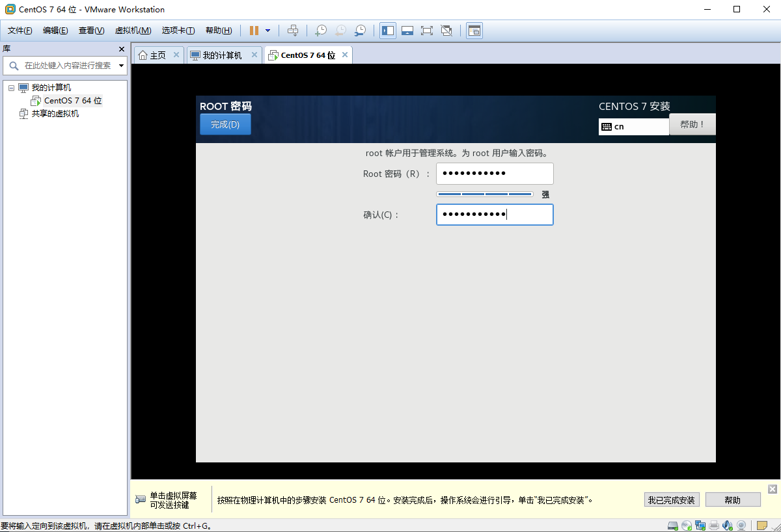
Task: Click the keyboard icon in hint bar
Action: coord(141,499)
